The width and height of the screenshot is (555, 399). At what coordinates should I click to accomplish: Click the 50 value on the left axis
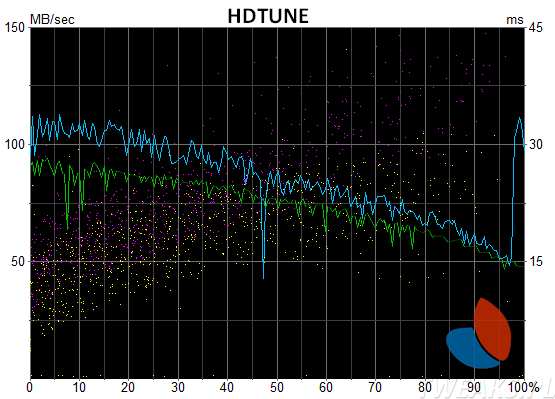[18, 262]
